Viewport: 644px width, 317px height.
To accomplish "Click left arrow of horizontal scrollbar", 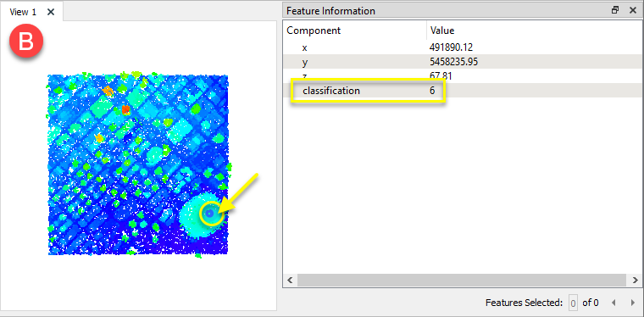I will pos(290,281).
